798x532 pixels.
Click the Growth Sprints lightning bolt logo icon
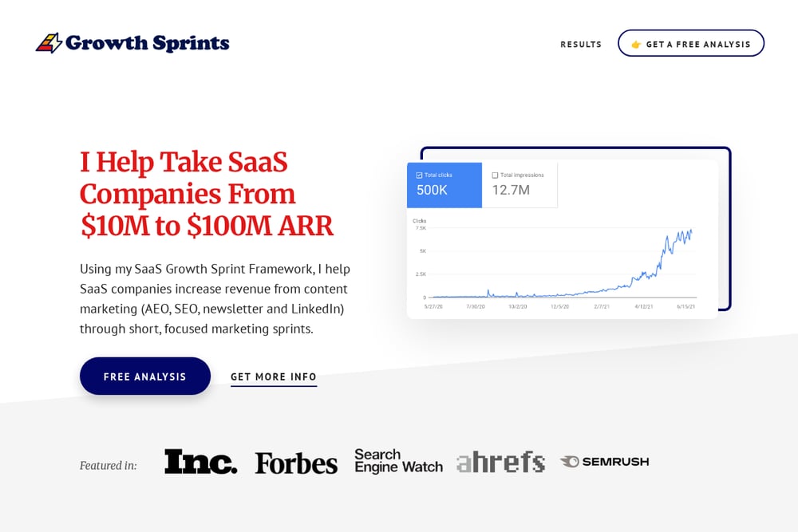click(x=49, y=43)
